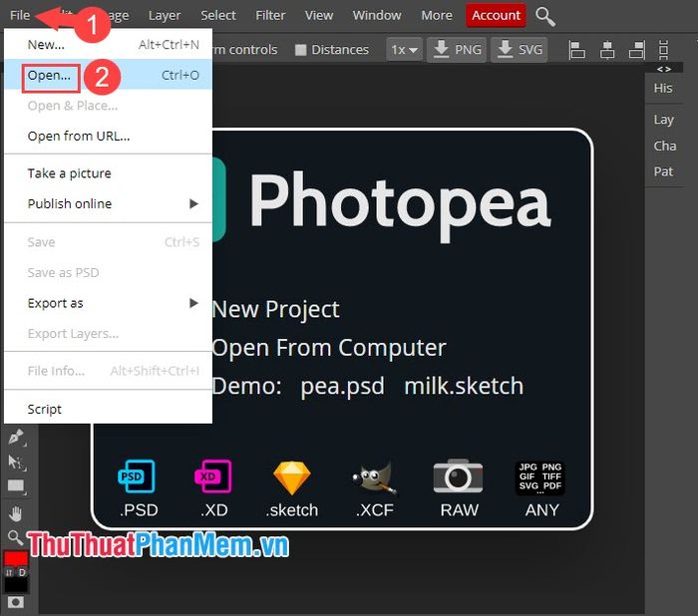Image resolution: width=698 pixels, height=616 pixels.
Task: Choose Open... from File menu
Action: (x=108, y=75)
